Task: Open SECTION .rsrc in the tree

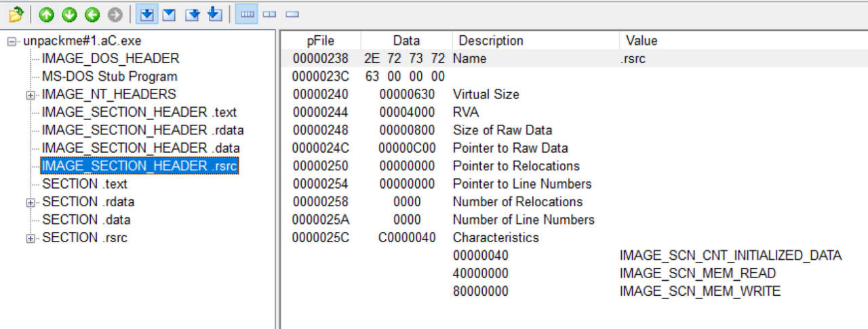Action: tap(85, 237)
